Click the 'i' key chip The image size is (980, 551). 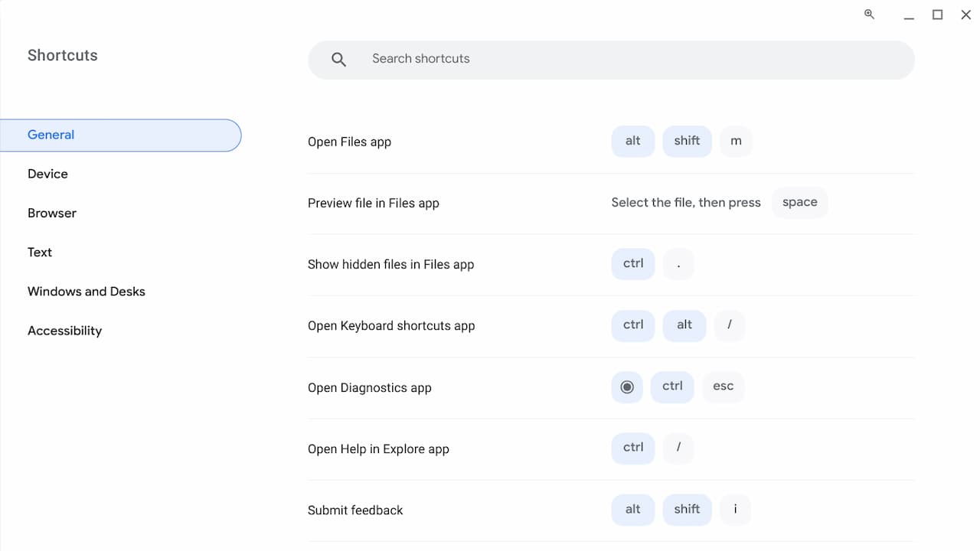(735, 509)
